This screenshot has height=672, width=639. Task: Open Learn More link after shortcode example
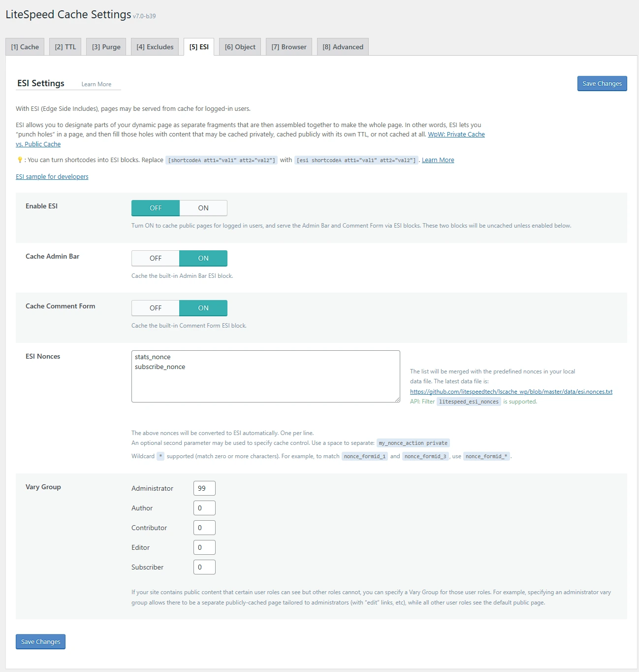[x=438, y=160]
